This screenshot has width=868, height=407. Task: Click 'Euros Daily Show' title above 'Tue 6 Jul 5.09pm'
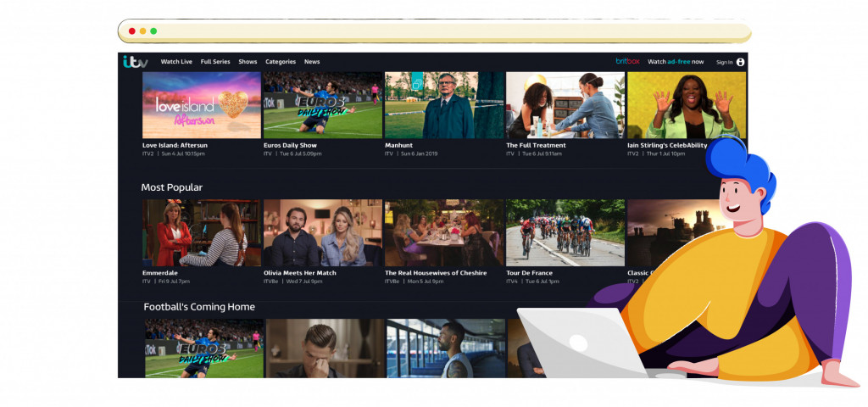[x=290, y=145]
